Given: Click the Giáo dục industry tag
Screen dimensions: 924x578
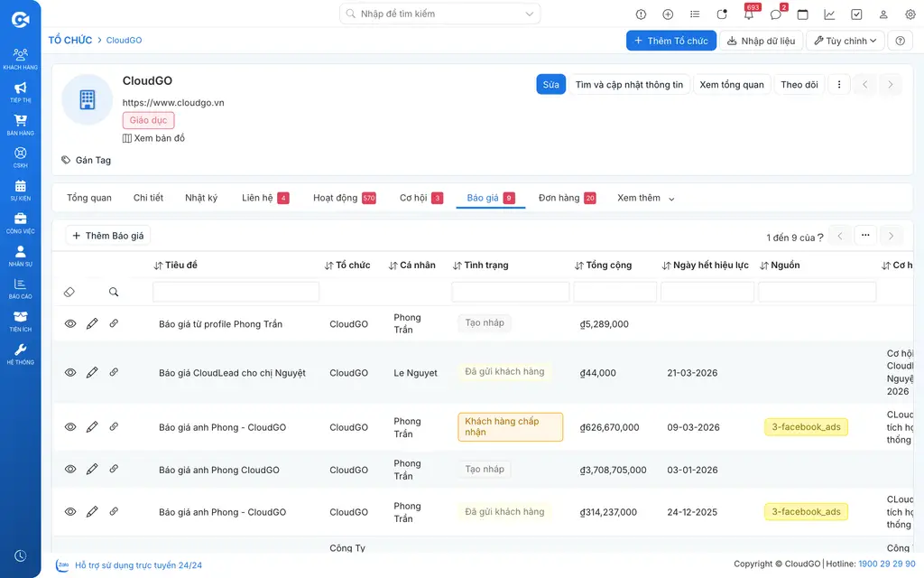Looking at the screenshot, I should (149, 120).
